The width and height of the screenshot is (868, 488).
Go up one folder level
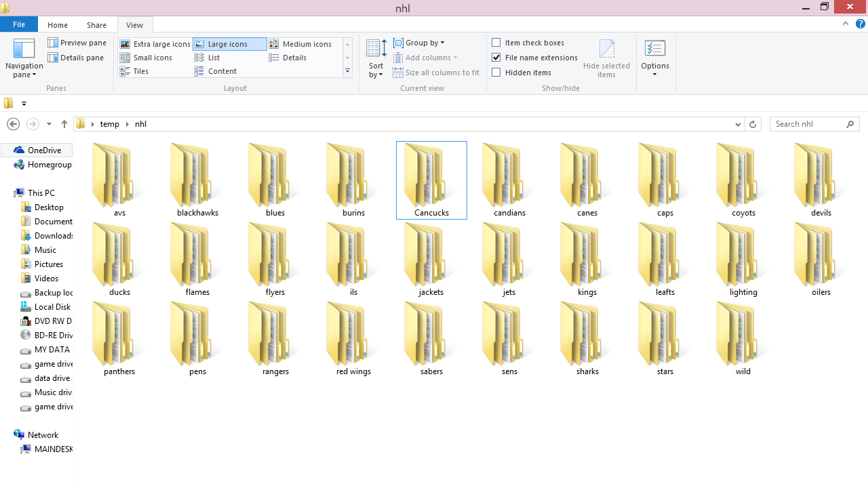[64, 124]
